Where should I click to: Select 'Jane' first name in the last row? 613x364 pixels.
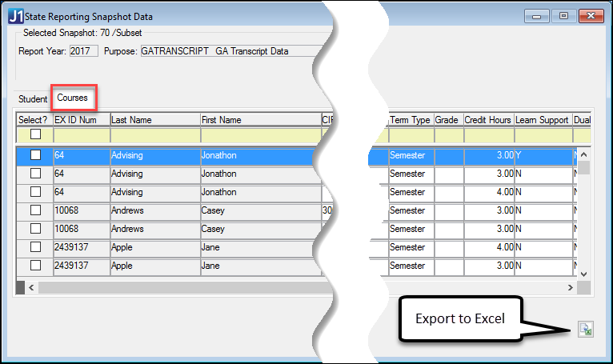click(261, 266)
